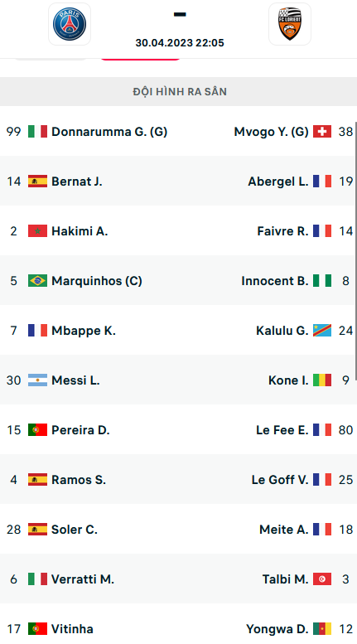
Task: Select the pink-underlined active tab
Action: 139,59
